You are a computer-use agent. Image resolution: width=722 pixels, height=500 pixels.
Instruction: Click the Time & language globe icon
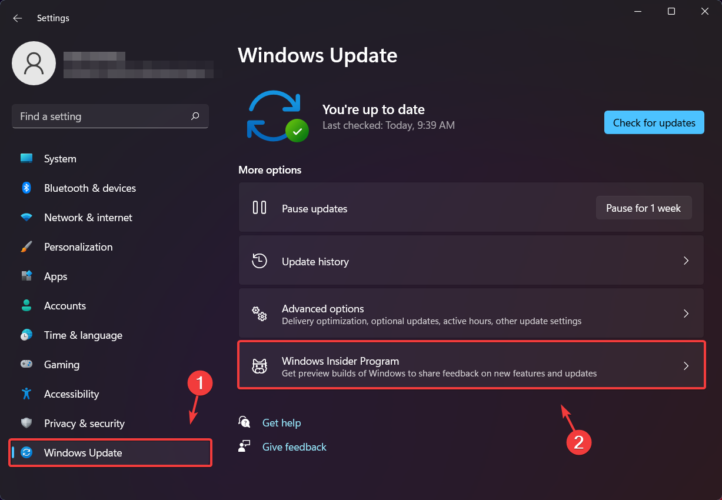(26, 335)
